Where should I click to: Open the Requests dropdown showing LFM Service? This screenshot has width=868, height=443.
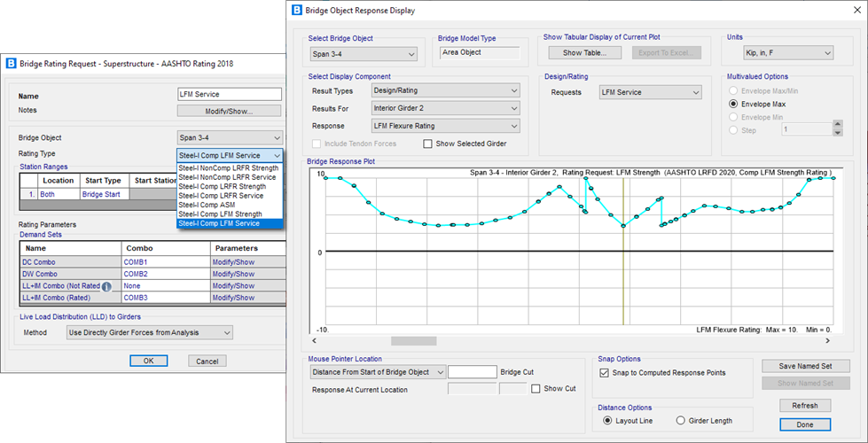pyautogui.click(x=650, y=92)
